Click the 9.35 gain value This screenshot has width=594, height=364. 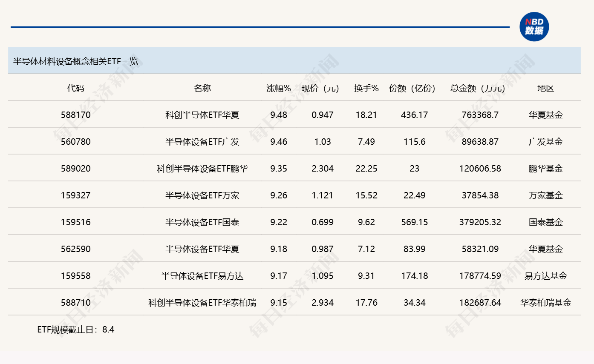pyautogui.click(x=279, y=169)
